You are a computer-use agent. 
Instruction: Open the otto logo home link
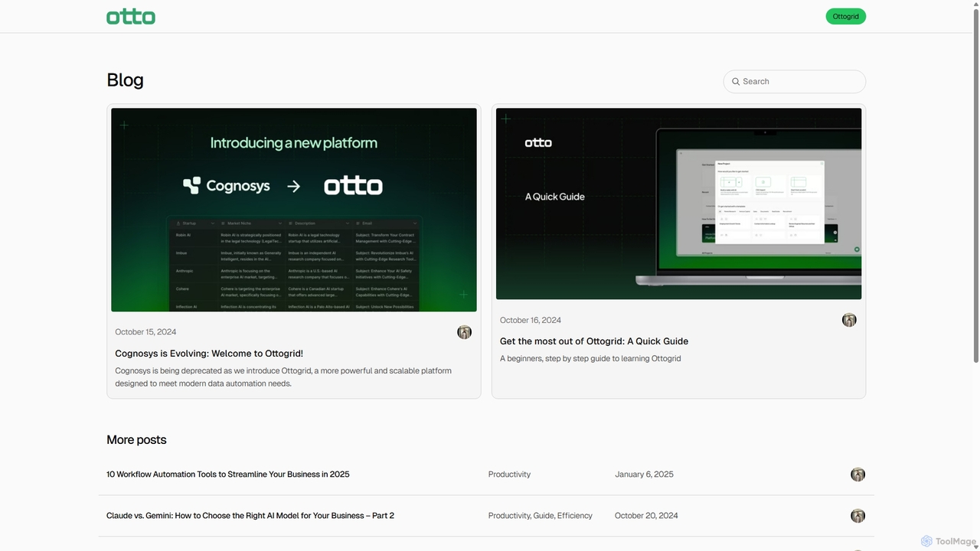(131, 17)
